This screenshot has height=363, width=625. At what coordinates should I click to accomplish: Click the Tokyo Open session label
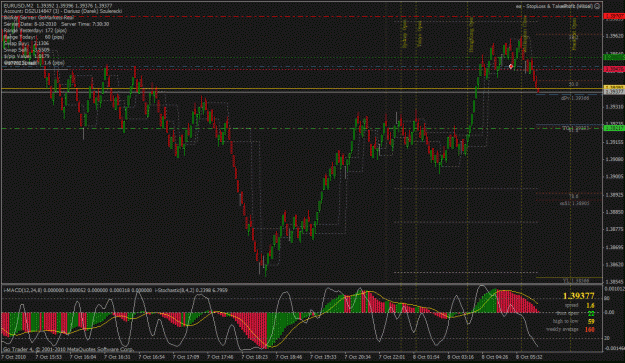pyautogui.click(x=419, y=35)
